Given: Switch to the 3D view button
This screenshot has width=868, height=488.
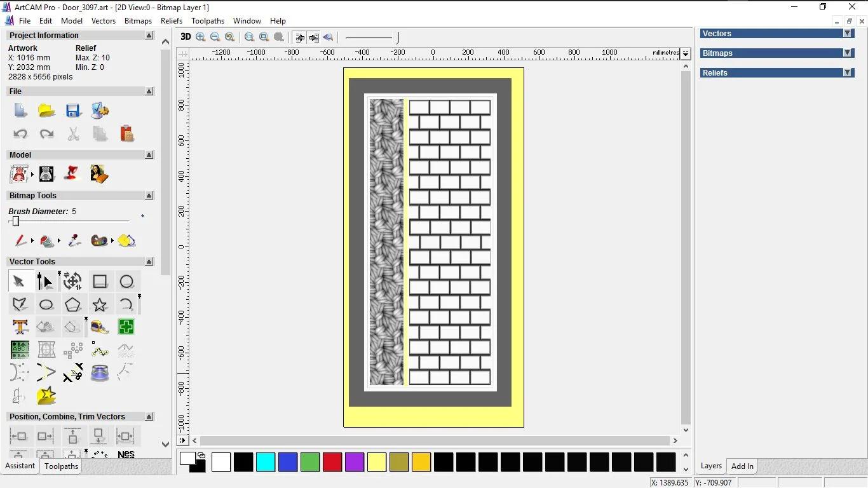Looking at the screenshot, I should pos(186,37).
